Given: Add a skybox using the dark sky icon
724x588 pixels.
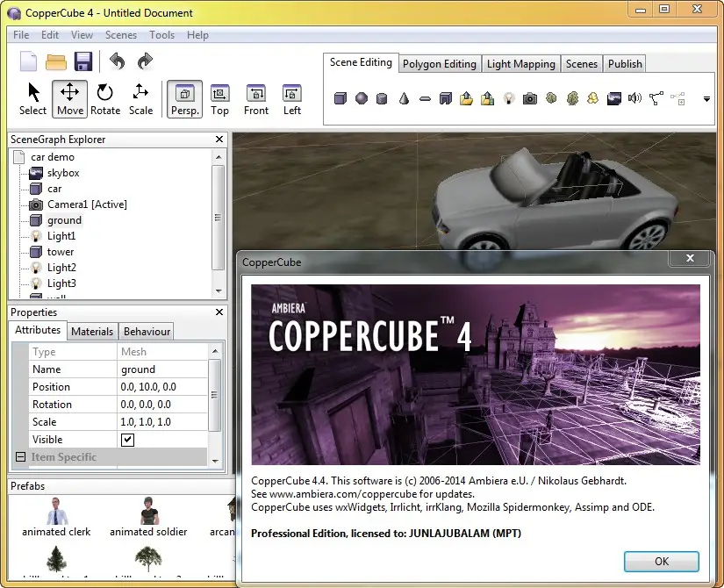Looking at the screenshot, I should (x=614, y=99).
